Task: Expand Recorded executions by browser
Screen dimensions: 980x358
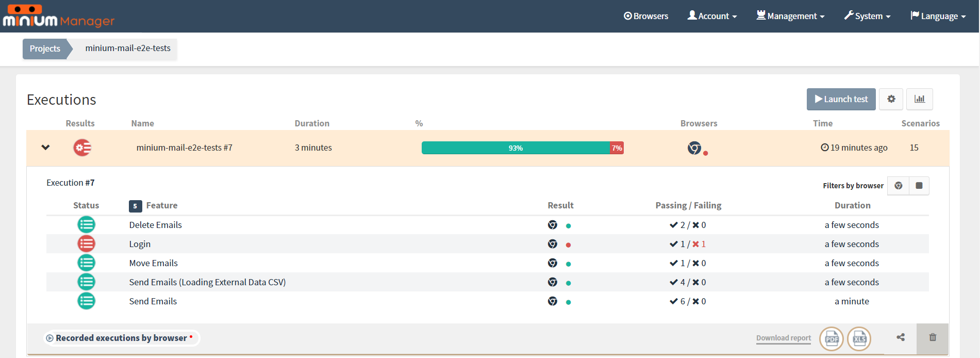Action: 122,338
